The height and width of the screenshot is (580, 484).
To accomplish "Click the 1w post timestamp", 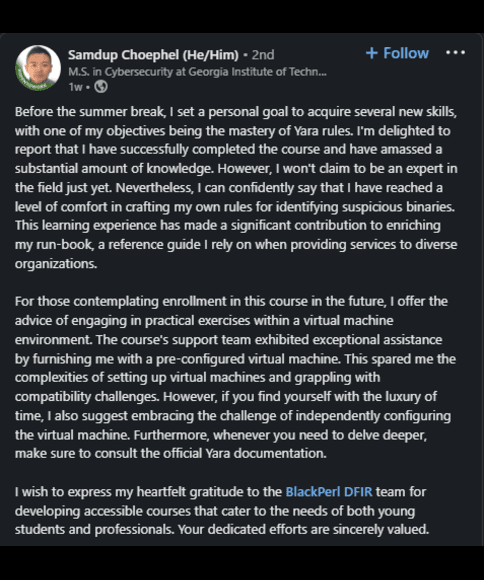I will (x=75, y=87).
